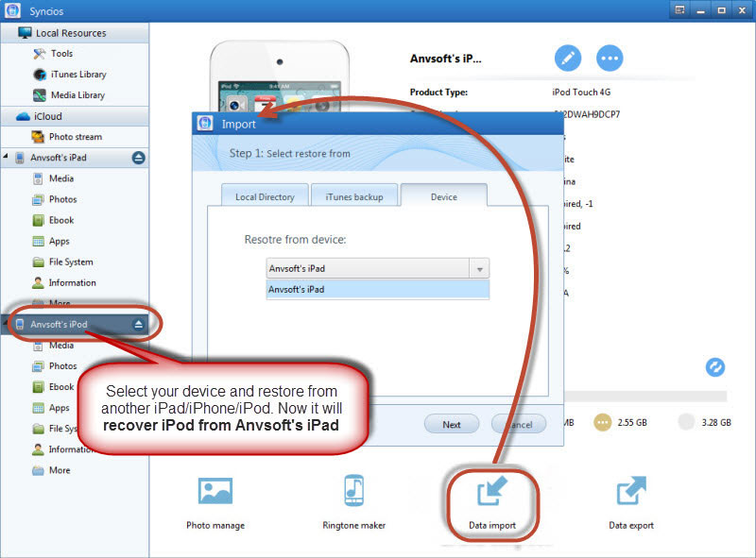Viewport: 756px width, 558px height.
Task: Open Ringtone maker tool
Action: pyautogui.click(x=353, y=503)
